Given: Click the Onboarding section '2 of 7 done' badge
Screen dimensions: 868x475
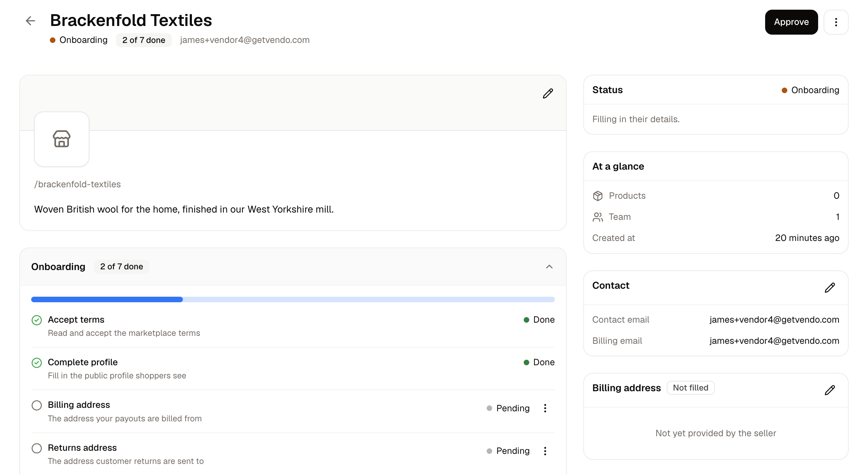Looking at the screenshot, I should click(x=122, y=267).
